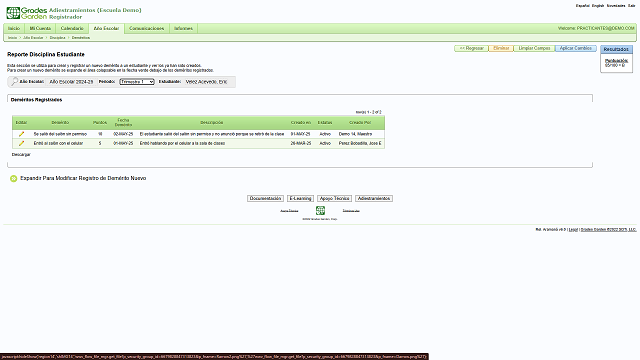
Task: Expand the green circle for new demerit
Action: [x=13, y=179]
